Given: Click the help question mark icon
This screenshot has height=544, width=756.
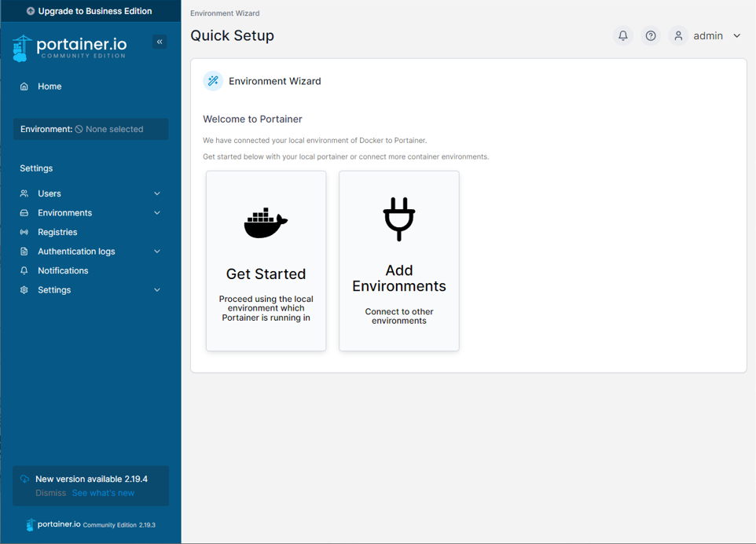Looking at the screenshot, I should click(650, 35).
